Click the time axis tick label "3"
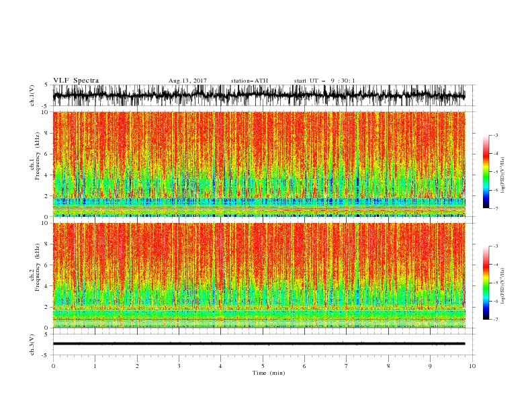Image resolution: width=532 pixels, height=411 pixels. [179, 366]
